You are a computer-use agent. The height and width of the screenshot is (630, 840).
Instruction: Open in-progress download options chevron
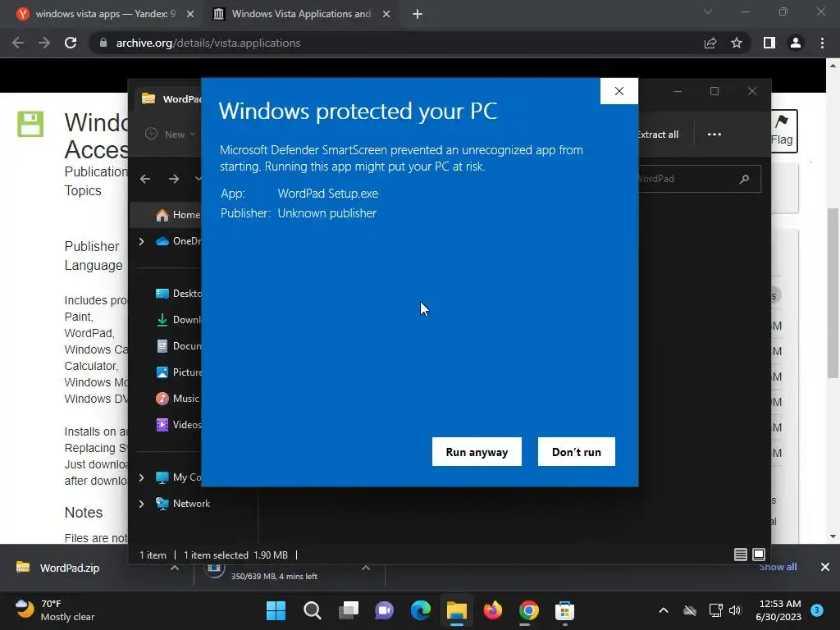coord(365,568)
